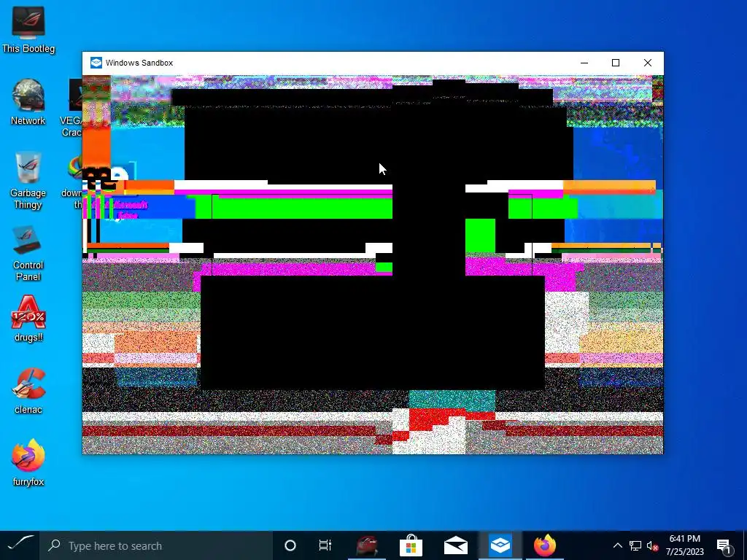Maximize the Windows Sandbox window
Image resolution: width=747 pixels, height=560 pixels.
tap(616, 63)
